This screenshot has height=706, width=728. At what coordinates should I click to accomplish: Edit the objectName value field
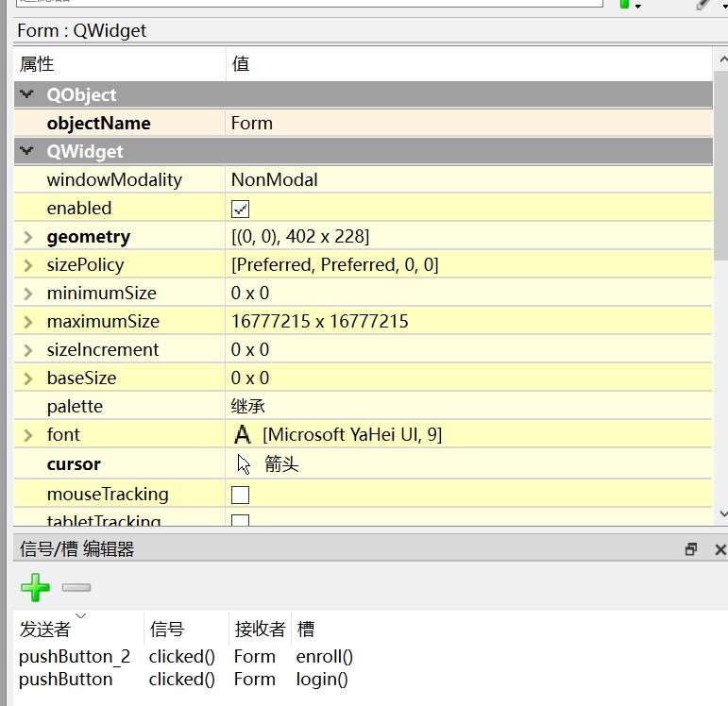point(467,123)
